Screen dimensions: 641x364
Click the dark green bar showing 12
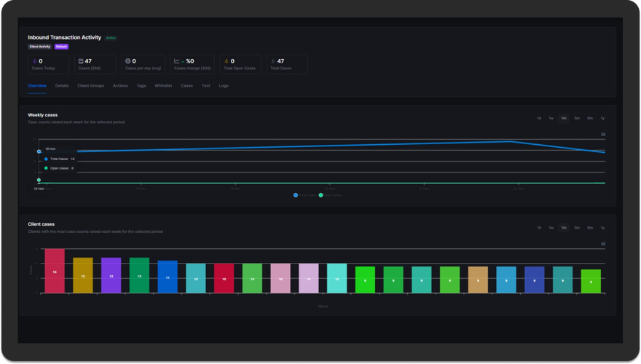click(139, 275)
